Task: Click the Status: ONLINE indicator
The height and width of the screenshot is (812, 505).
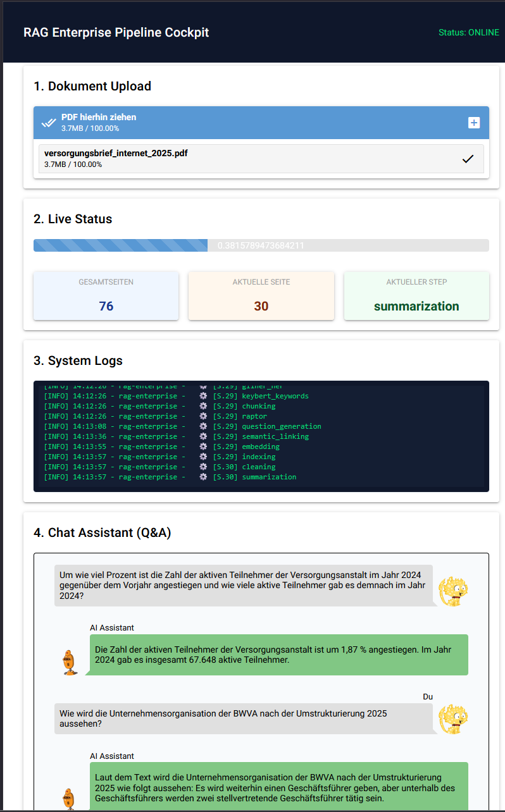Action: click(468, 32)
